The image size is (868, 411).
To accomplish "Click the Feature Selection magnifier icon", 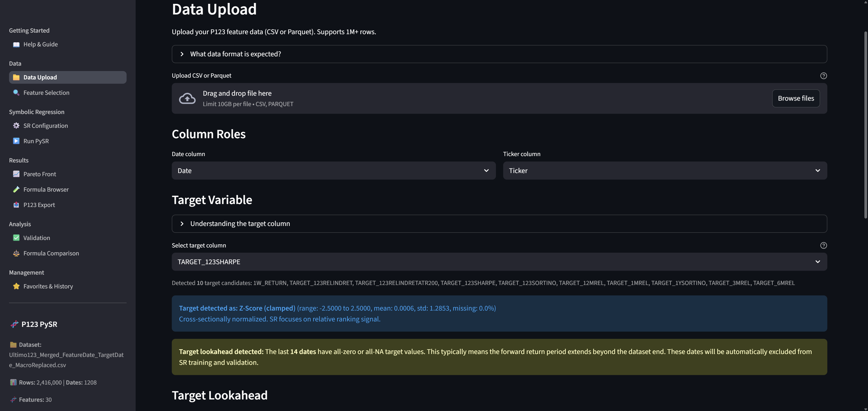I will (x=16, y=93).
